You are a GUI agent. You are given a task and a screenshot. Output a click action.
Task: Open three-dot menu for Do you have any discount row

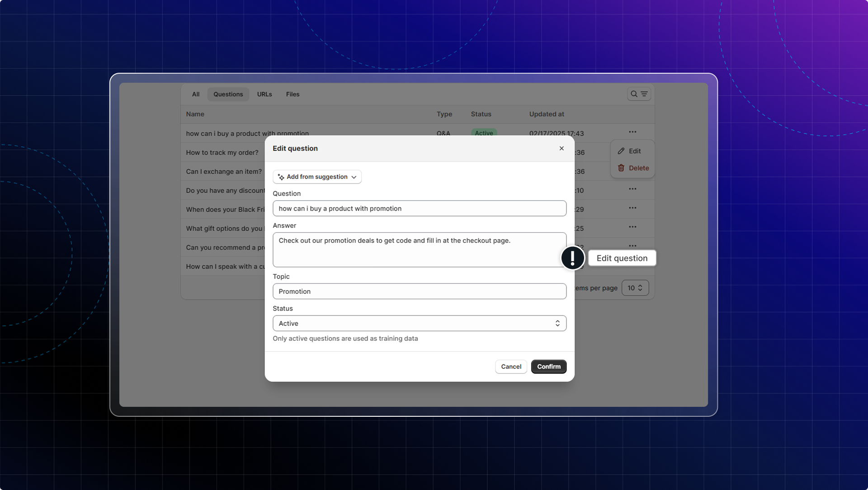click(632, 189)
